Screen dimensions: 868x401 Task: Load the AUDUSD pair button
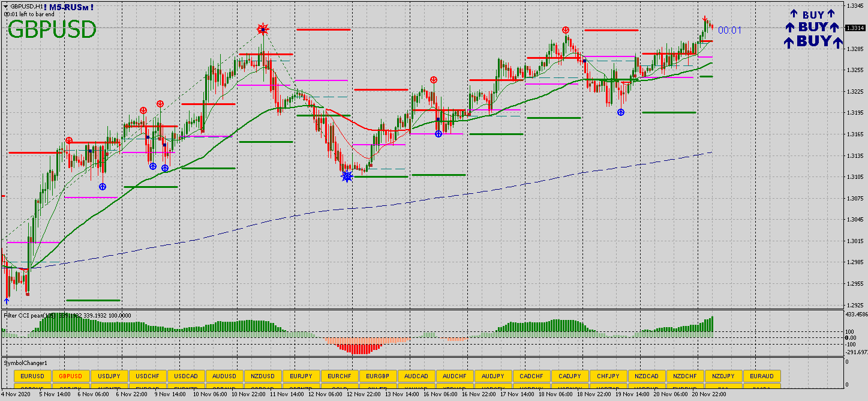224,376
